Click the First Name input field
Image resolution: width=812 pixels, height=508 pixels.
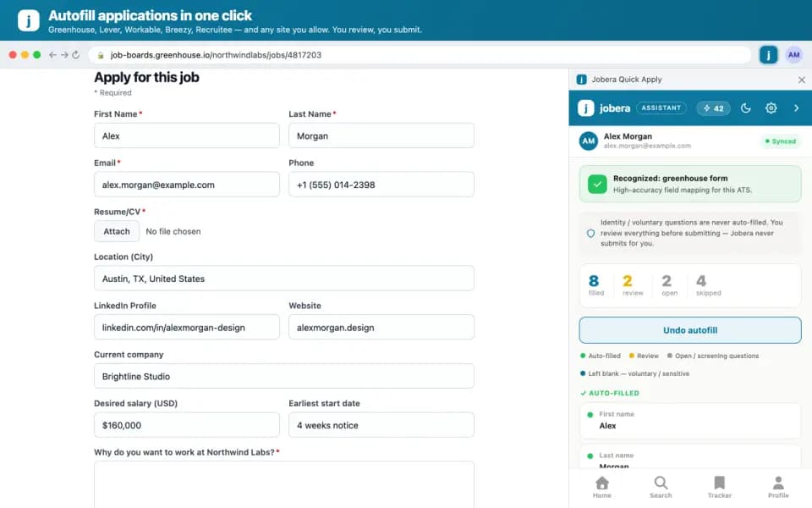click(186, 135)
